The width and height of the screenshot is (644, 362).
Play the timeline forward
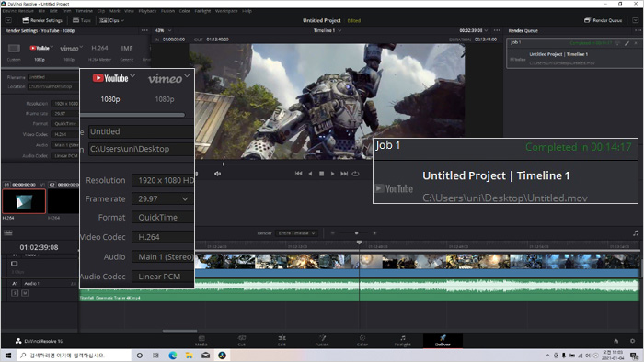point(333,174)
